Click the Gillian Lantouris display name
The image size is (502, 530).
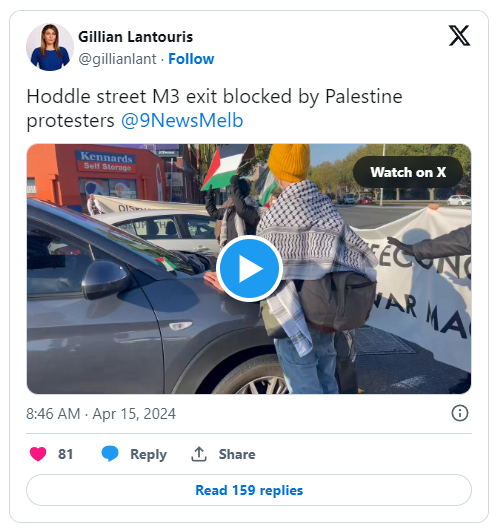click(135, 37)
